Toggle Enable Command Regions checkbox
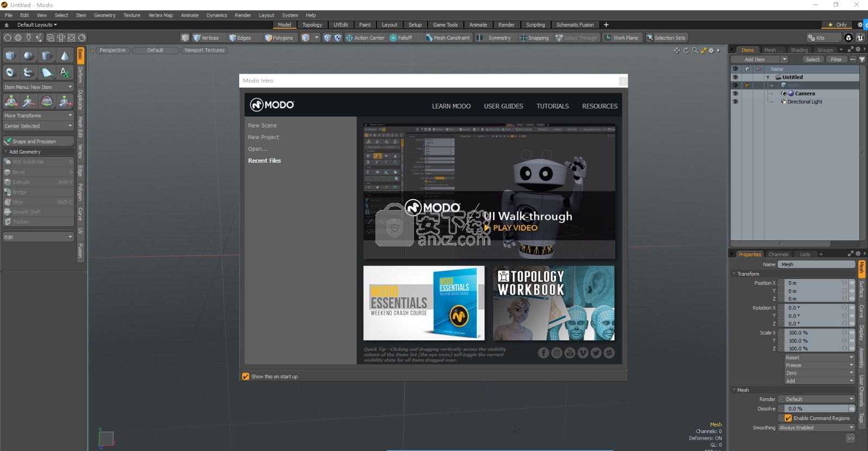Image resolution: width=868 pixels, height=451 pixels. [x=788, y=418]
